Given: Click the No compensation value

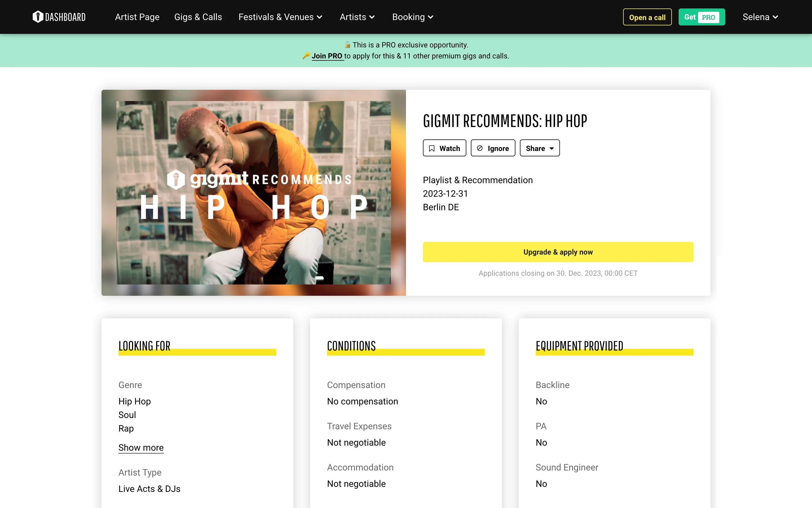Looking at the screenshot, I should [362, 401].
